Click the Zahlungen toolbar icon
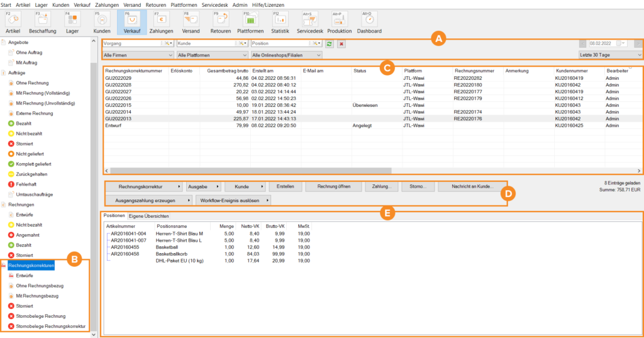644x338 pixels. pyautogui.click(x=161, y=21)
